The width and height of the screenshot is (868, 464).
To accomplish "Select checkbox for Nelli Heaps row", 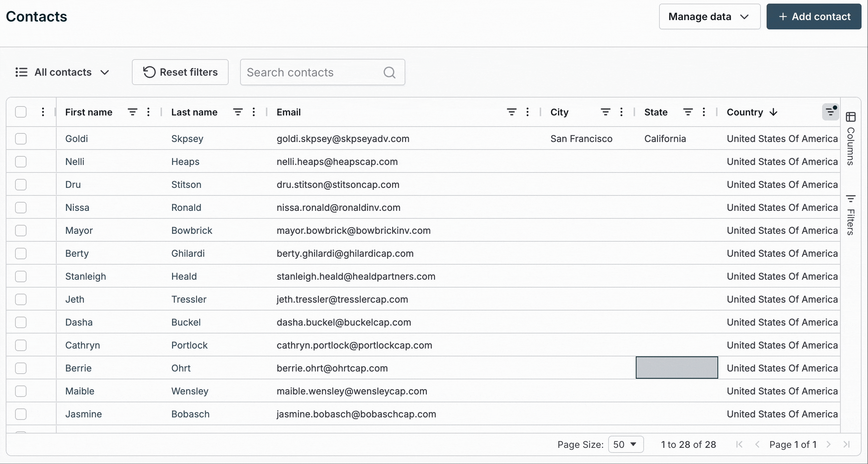I will pos(21,162).
